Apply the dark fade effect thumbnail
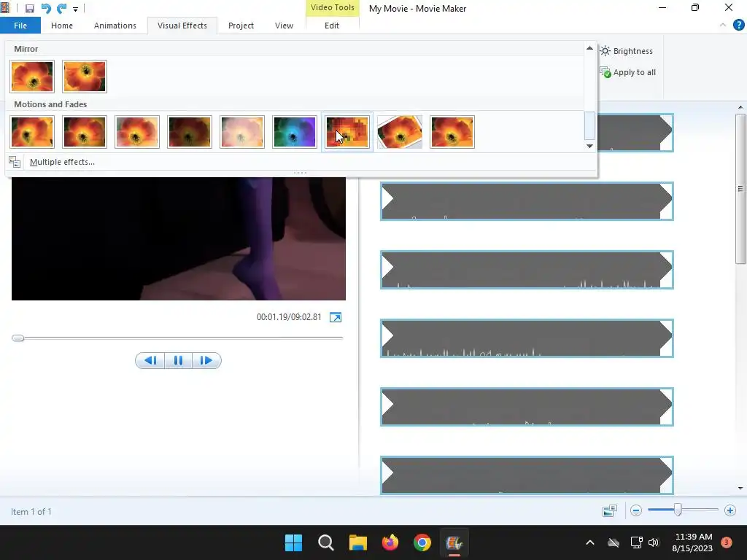 point(190,132)
